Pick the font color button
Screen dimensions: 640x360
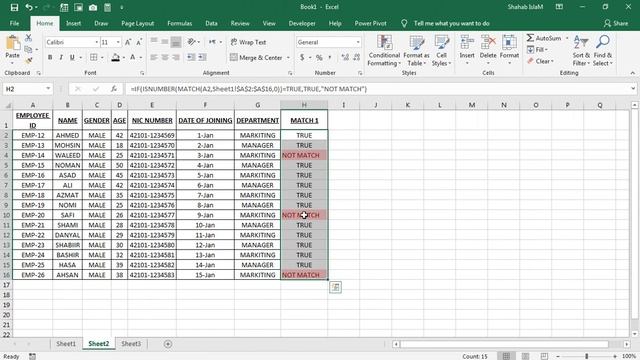coord(132,58)
